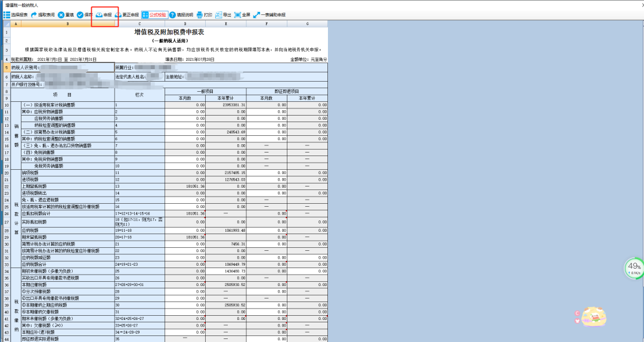This screenshot has width=644, height=342.
Task: Click the 一般项目 column group header
Action: point(205,91)
